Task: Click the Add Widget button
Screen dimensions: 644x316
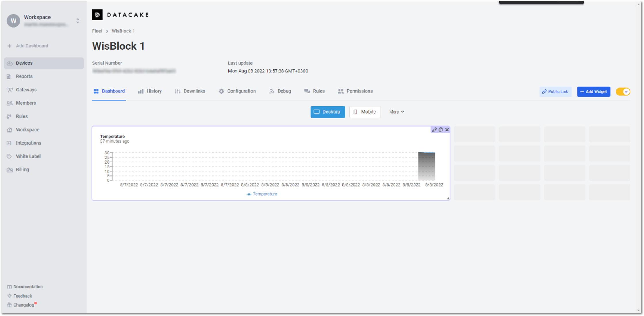Action: click(593, 92)
